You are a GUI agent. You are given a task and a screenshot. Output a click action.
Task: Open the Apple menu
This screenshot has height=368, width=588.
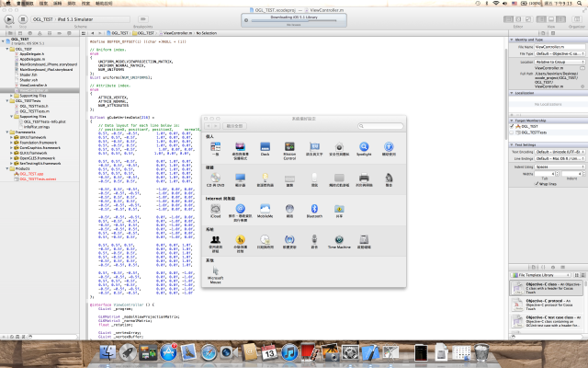pyautogui.click(x=7, y=3)
